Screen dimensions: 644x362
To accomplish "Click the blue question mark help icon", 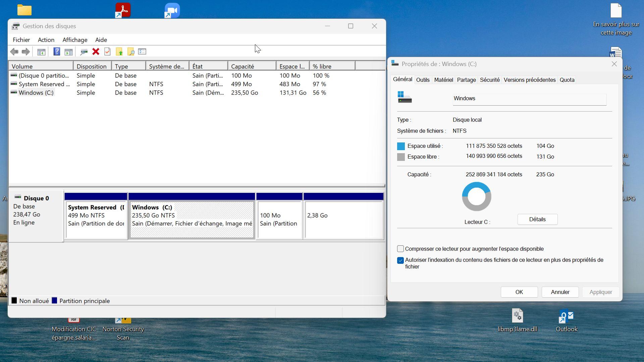I will tap(57, 52).
